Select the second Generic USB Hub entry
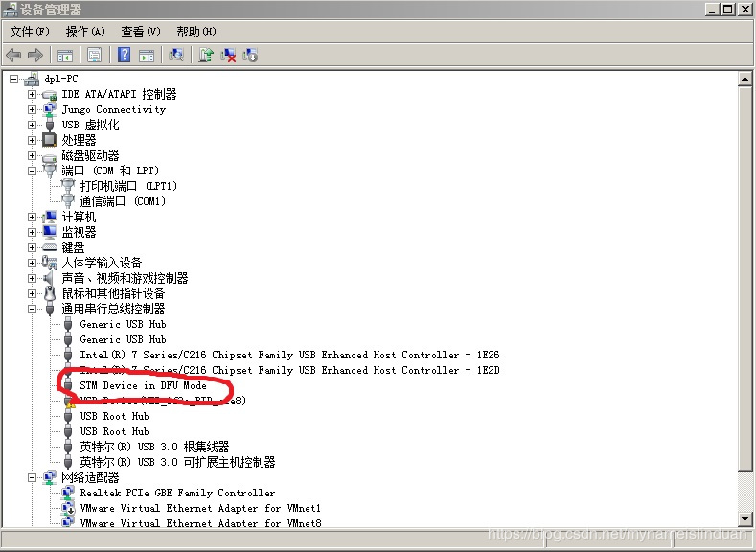Screen dimensions: 756x552 coord(123,339)
